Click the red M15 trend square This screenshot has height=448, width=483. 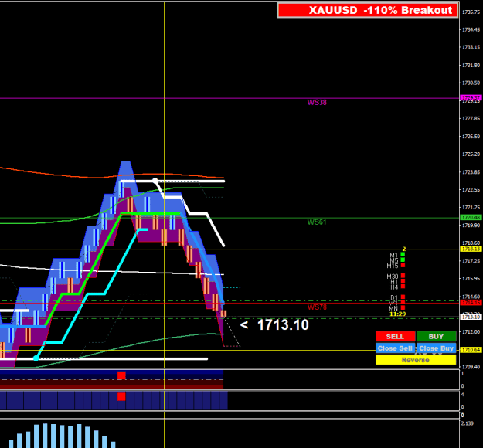(x=403, y=265)
